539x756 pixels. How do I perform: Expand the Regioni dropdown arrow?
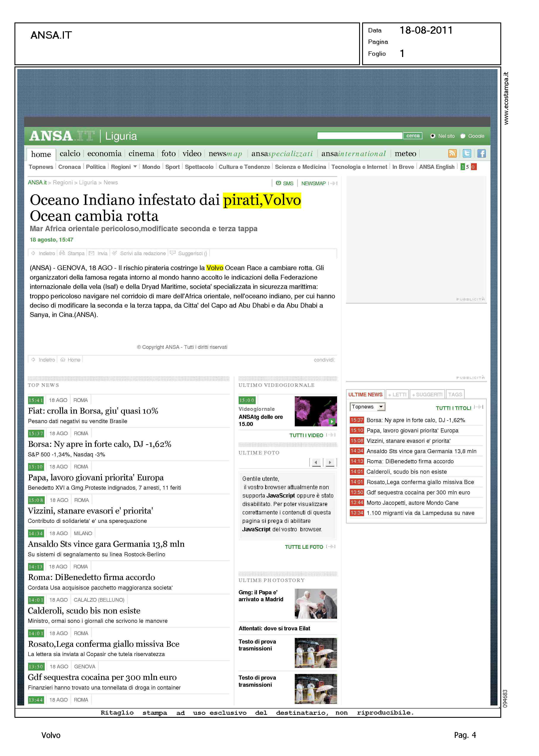point(135,166)
